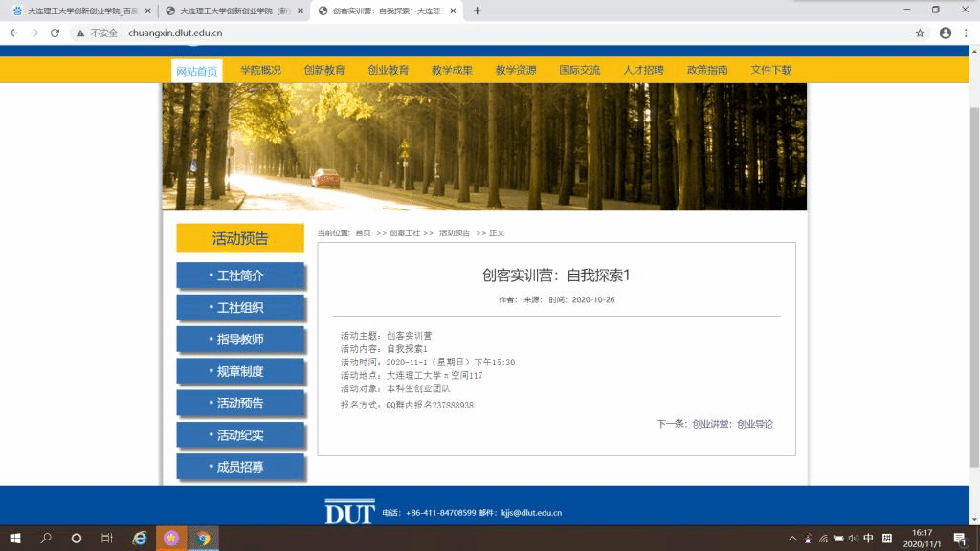Reload the page with the refresh icon
The width and height of the screenshot is (980, 551).
[55, 33]
